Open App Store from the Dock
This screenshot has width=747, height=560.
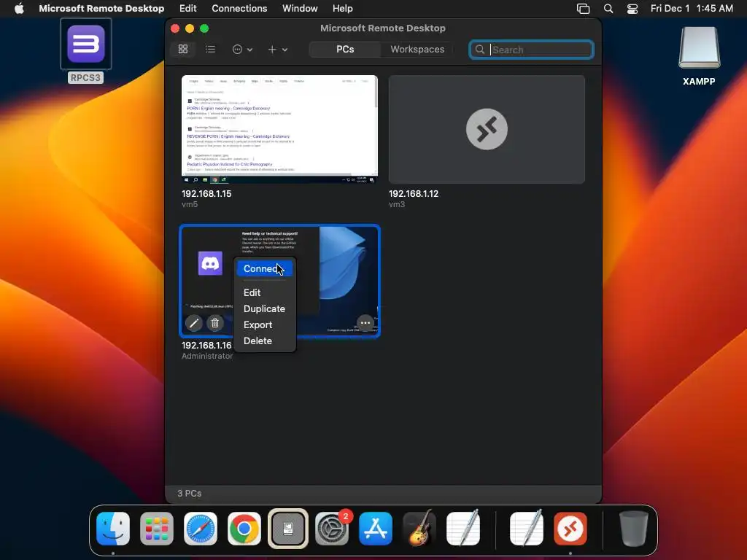click(x=376, y=529)
